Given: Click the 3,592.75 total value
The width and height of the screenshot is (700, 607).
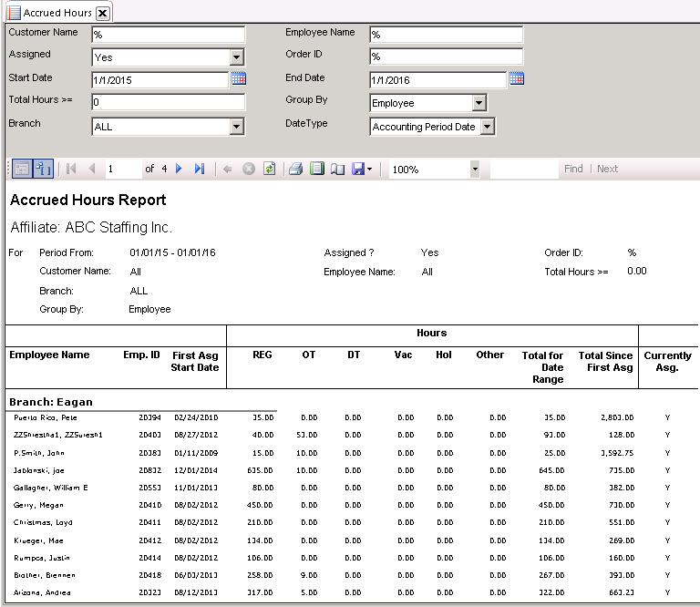Looking at the screenshot, I should (617, 453).
